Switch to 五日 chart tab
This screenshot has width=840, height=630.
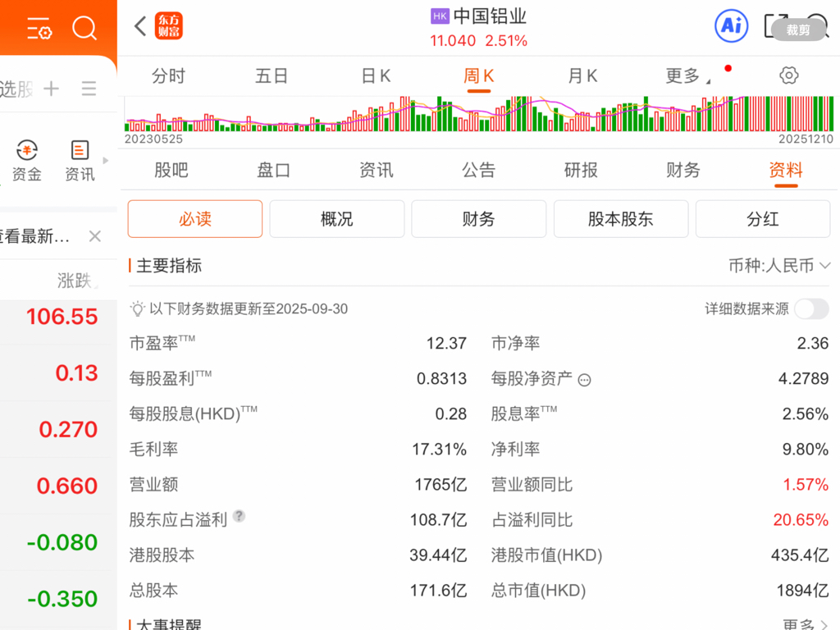tap(272, 76)
